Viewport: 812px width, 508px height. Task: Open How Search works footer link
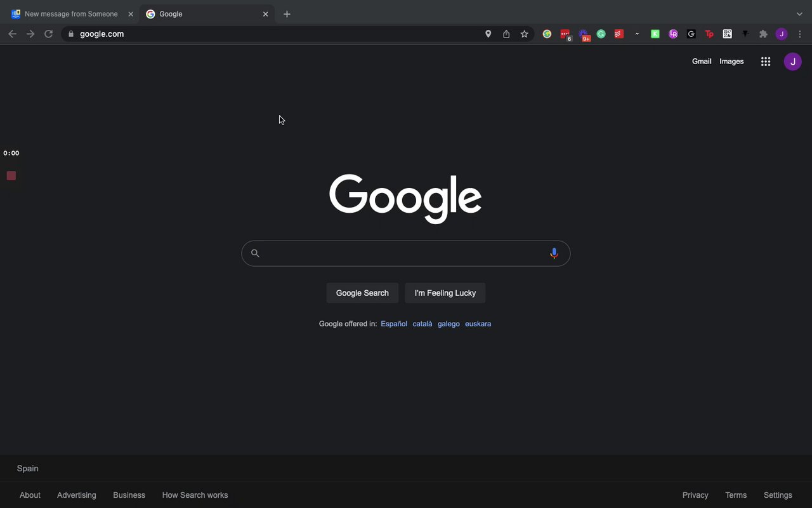pos(195,495)
